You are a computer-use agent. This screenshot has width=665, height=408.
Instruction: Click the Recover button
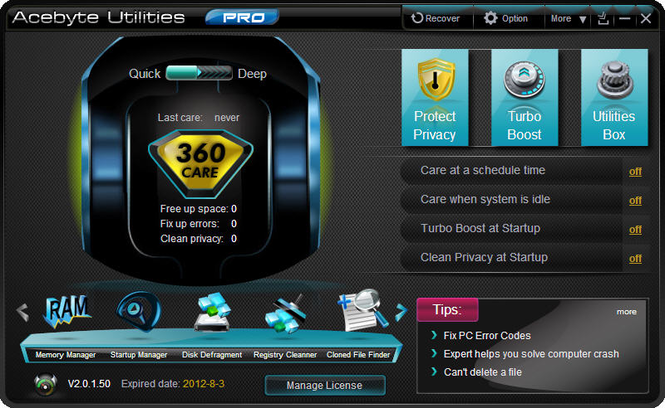[x=436, y=18]
